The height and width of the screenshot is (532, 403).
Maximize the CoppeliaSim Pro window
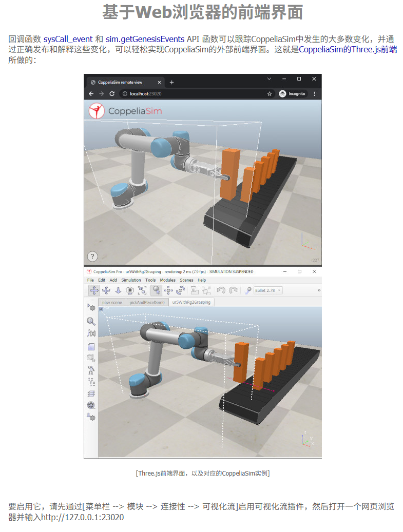click(299, 271)
